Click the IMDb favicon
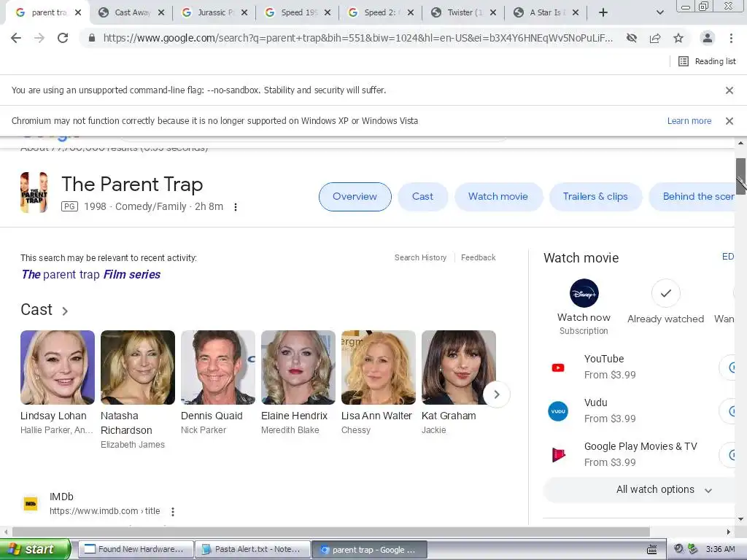Viewport: 747px width, 560px height. (31, 503)
